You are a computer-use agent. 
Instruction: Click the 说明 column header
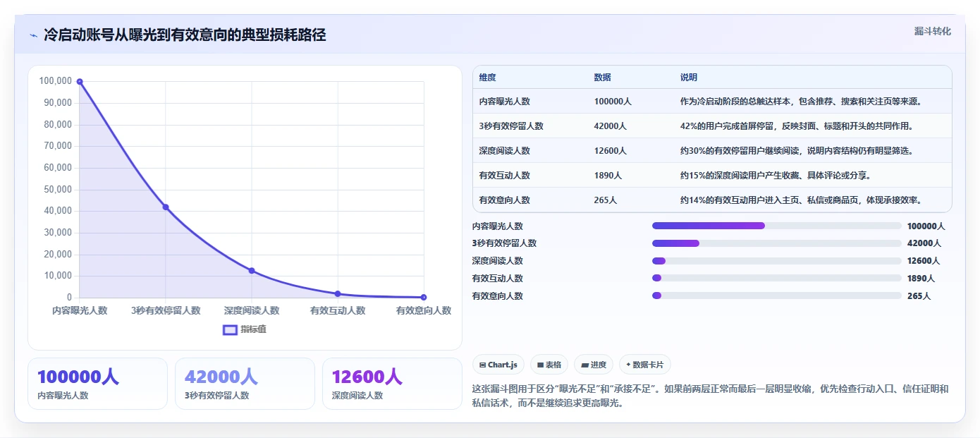pos(689,78)
